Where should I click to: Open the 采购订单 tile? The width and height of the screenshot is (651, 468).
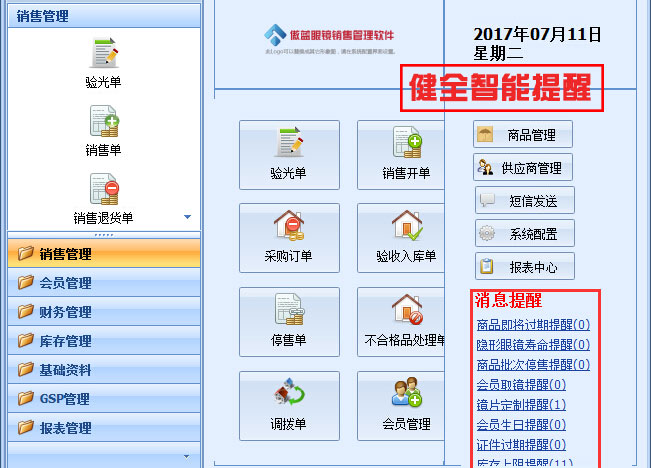pyautogui.click(x=289, y=237)
